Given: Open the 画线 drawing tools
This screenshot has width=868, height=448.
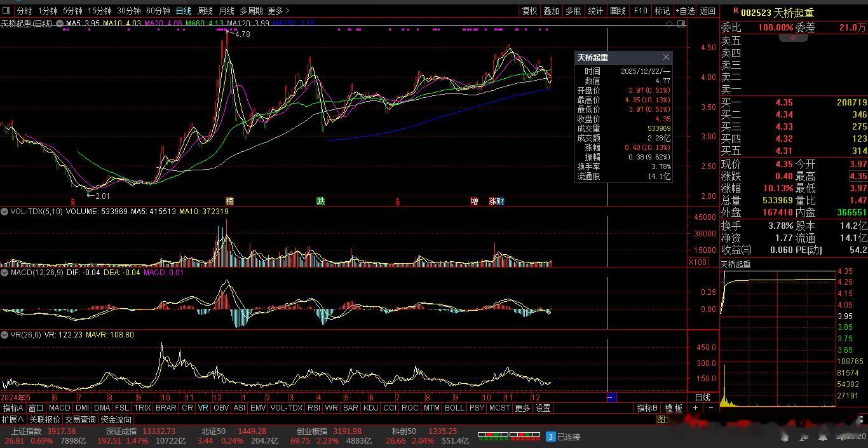Looking at the screenshot, I should pos(618,11).
